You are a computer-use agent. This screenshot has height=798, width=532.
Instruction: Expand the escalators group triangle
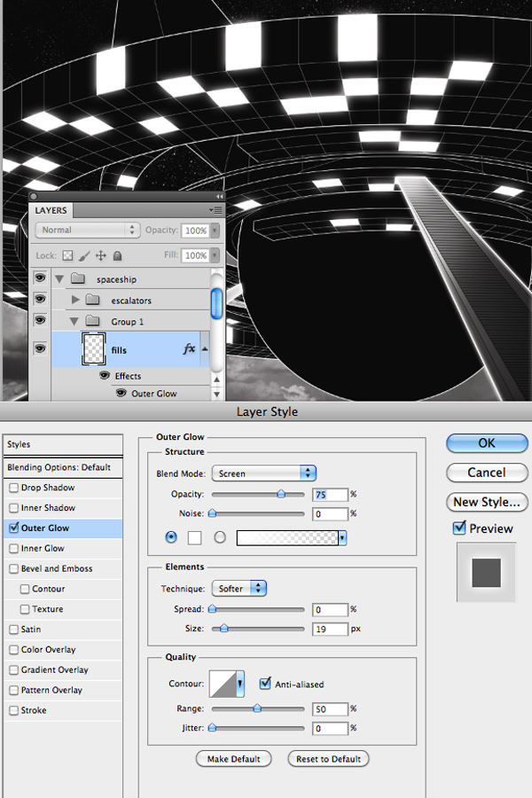pos(75,300)
